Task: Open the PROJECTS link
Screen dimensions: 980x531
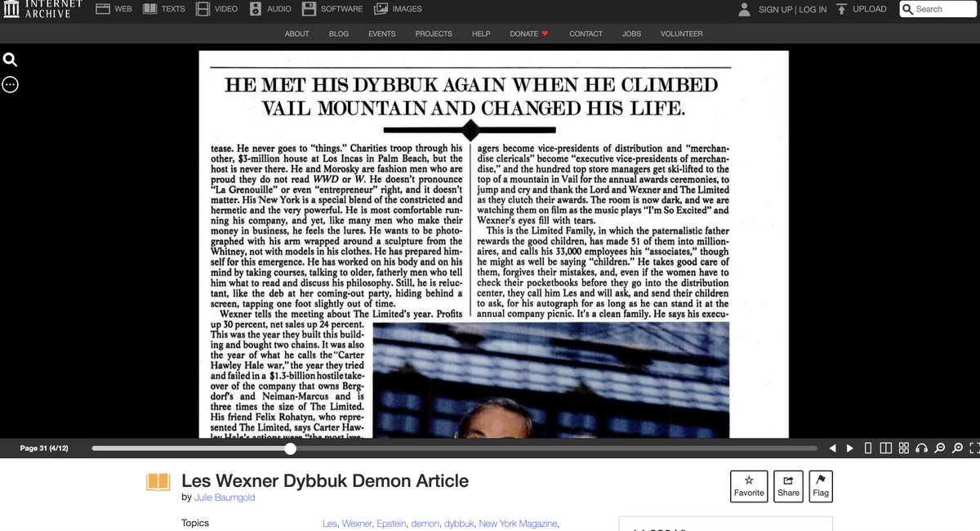Action: [434, 33]
